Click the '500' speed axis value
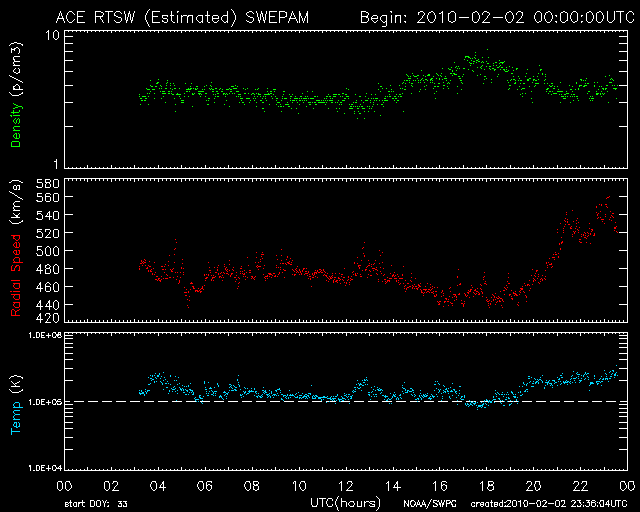Viewport: 640px width, 512px height. [x=48, y=251]
